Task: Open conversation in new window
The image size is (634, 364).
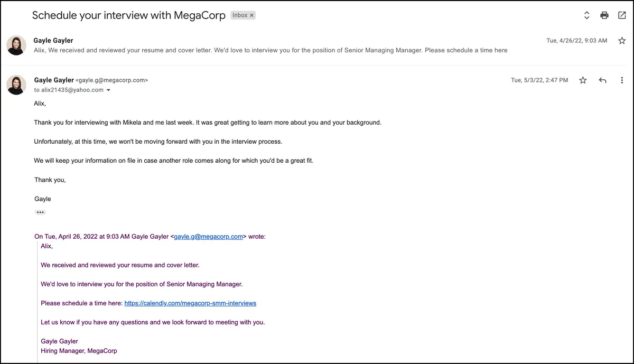Action: click(x=622, y=15)
